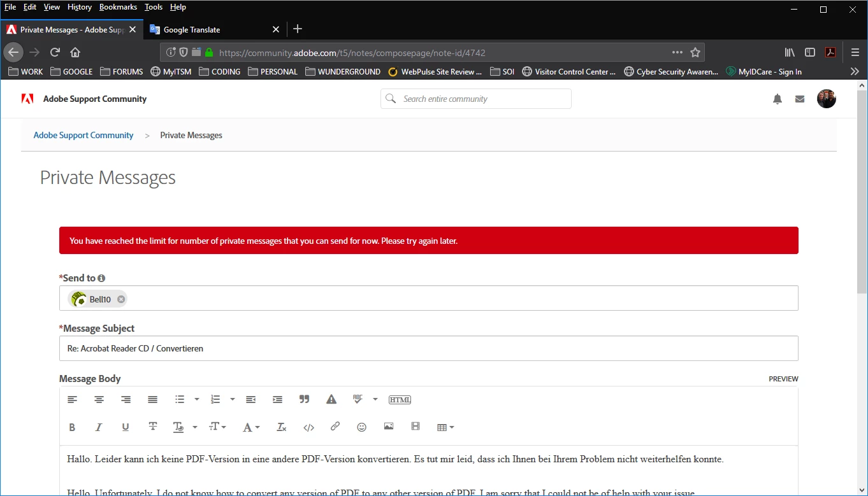Click the Adobe Support Community logo title
Image resolution: width=868 pixels, height=496 pixels.
click(95, 99)
